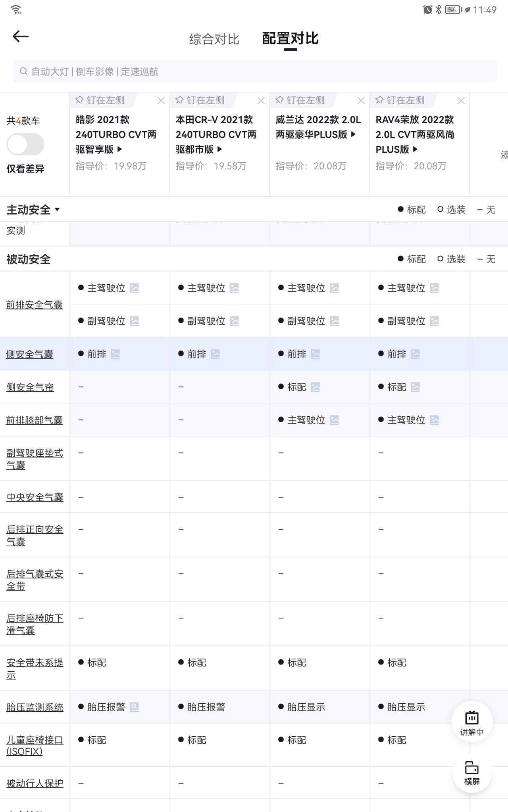Open 侧安全气囊 explanation link
The image size is (508, 812).
[x=30, y=354]
